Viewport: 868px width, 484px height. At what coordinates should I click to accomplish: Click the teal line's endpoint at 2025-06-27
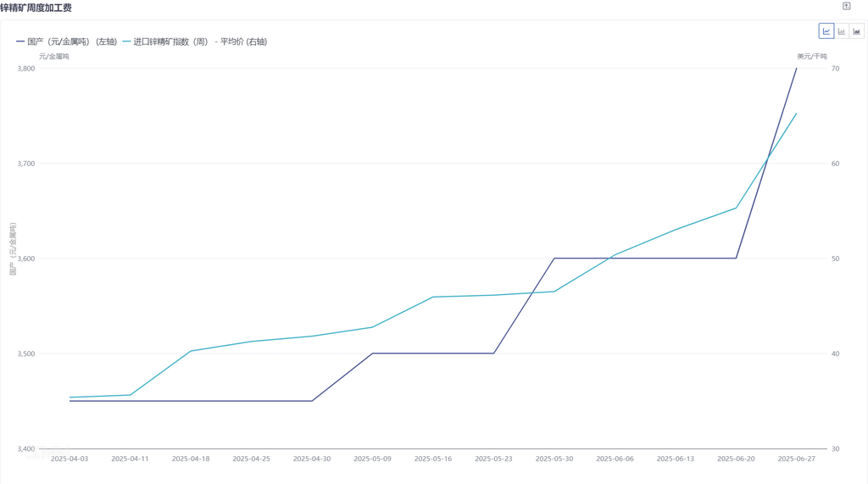797,114
